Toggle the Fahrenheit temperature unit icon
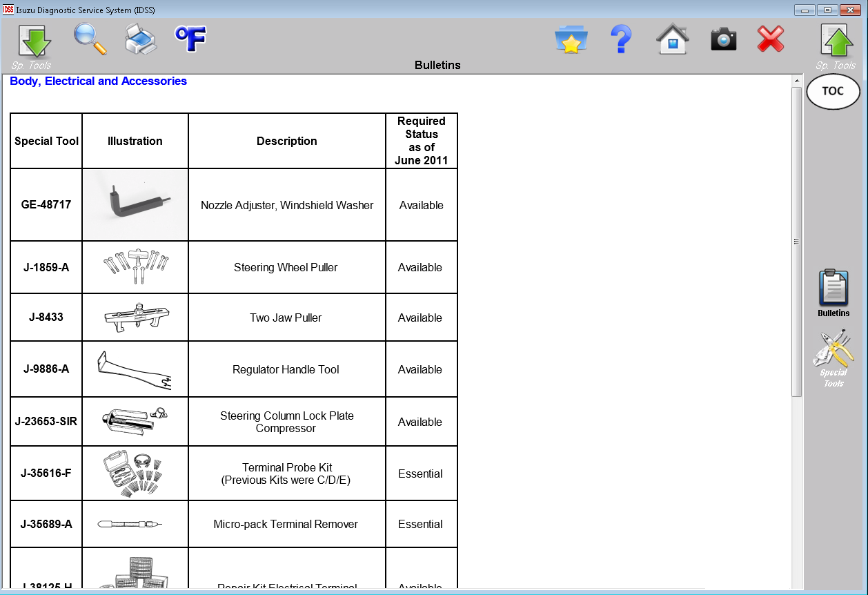868x595 pixels. click(x=190, y=39)
